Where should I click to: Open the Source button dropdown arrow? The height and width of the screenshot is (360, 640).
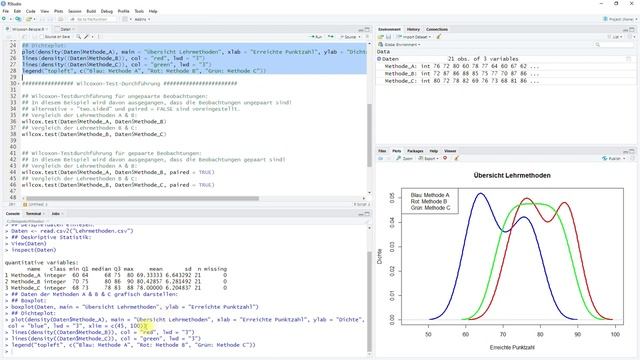pos(359,37)
